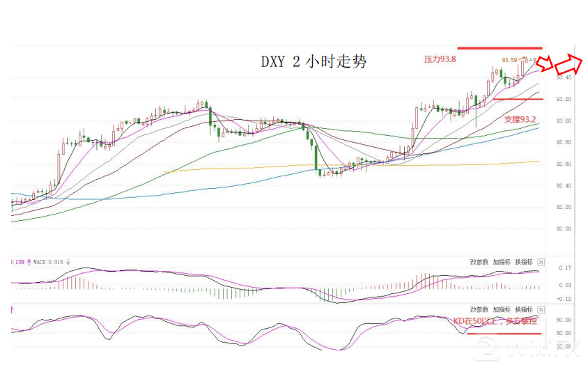Click the down-right red arrow near 93.40
The width and height of the screenshot is (588, 372).
coord(546,64)
